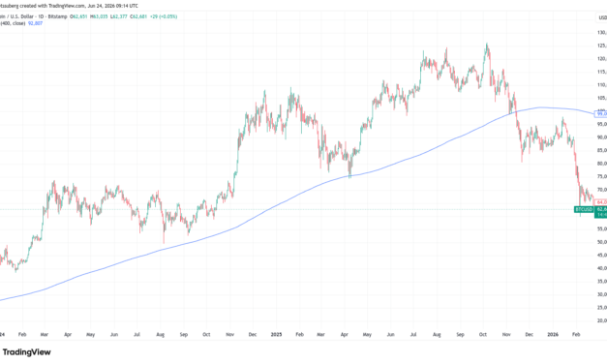The width and height of the screenshot is (607, 364).
Task: Click the Nov label before Dec and 2025
Action: pyautogui.click(x=230, y=334)
